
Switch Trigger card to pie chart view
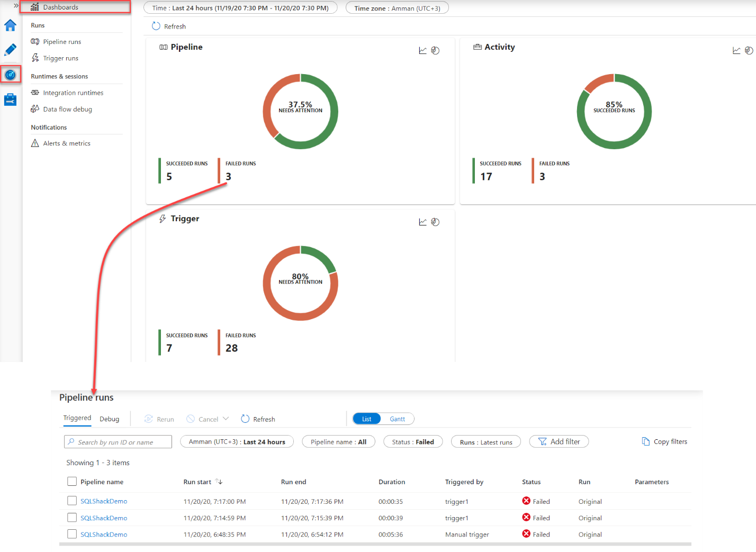(x=435, y=222)
